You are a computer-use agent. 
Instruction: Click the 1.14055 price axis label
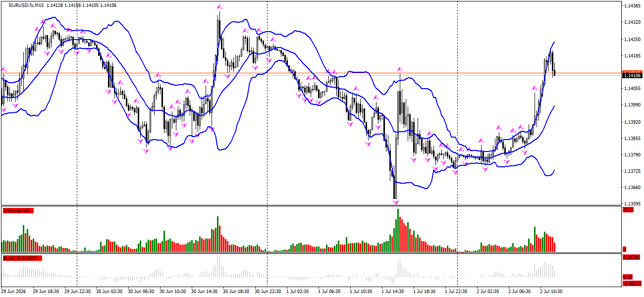point(632,89)
